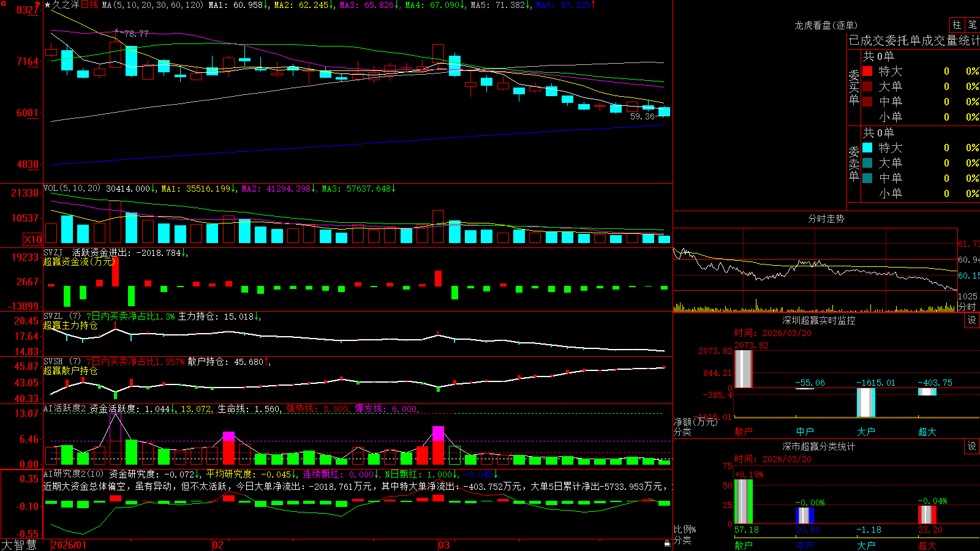Click the 委买单 vertical section label

854,88
